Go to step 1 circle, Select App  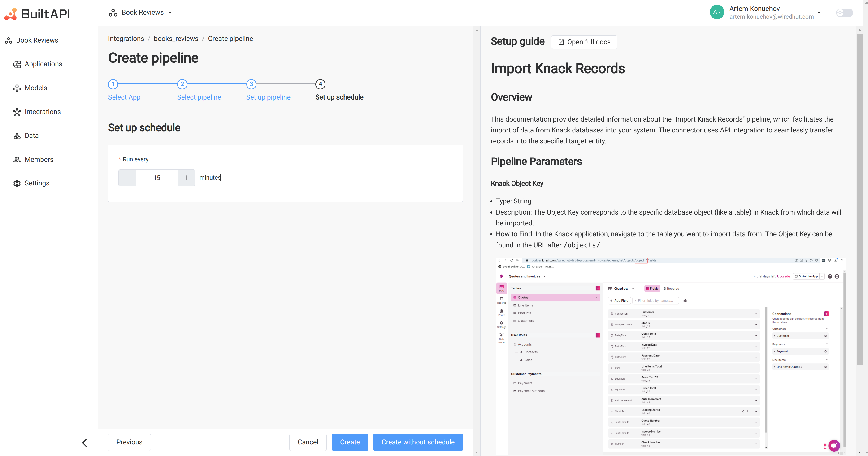tap(113, 84)
